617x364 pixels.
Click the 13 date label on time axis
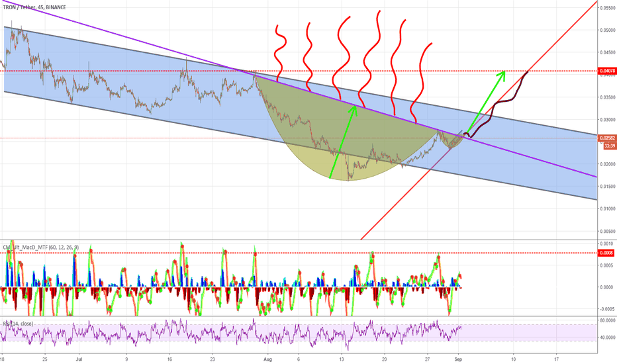342,359
